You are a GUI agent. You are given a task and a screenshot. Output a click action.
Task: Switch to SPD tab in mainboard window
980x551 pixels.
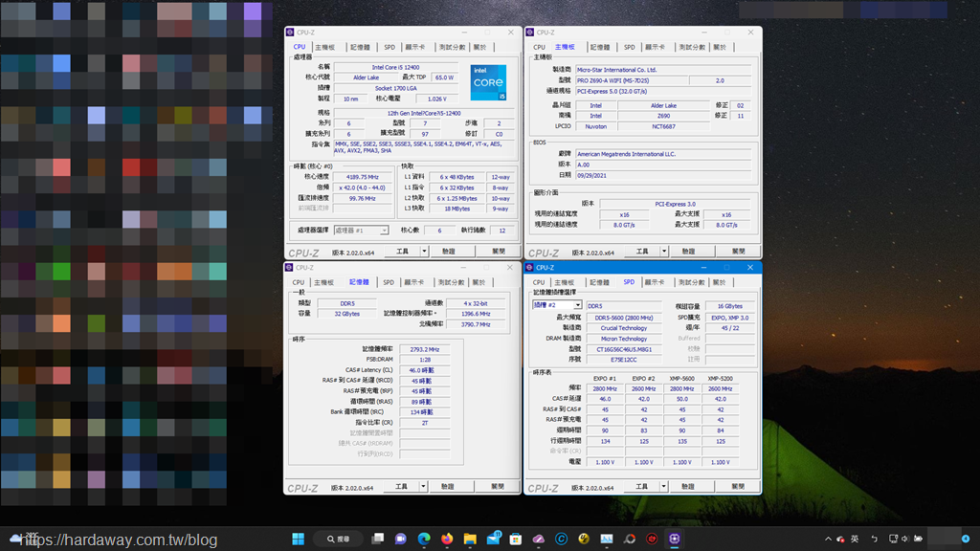pyautogui.click(x=630, y=48)
